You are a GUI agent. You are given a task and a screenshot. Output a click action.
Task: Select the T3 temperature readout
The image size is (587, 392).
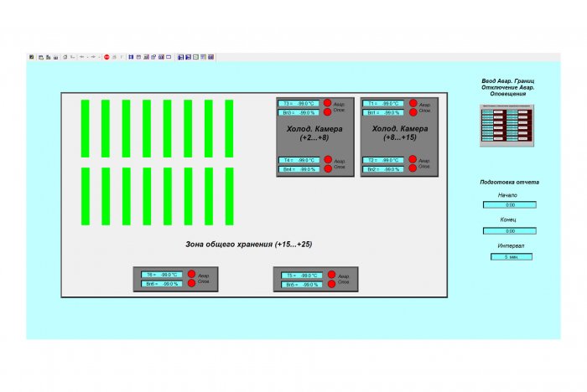(299, 103)
